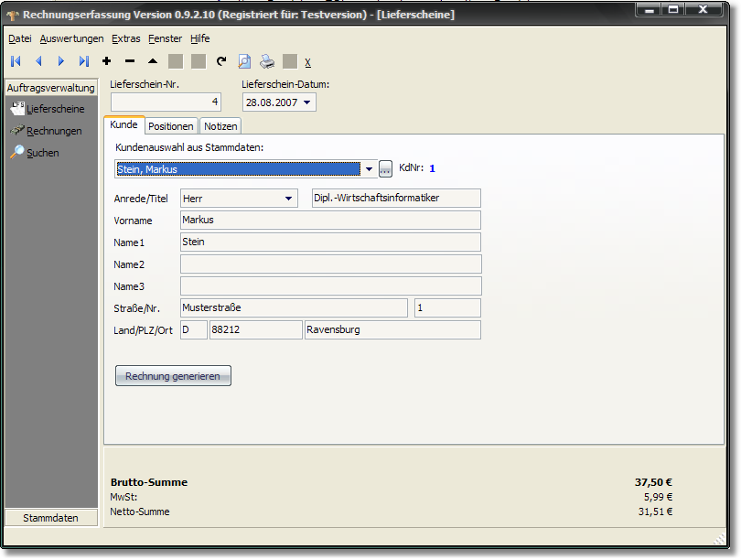741x560 pixels.
Task: Click the street field Musterstraße
Action: [x=294, y=307]
